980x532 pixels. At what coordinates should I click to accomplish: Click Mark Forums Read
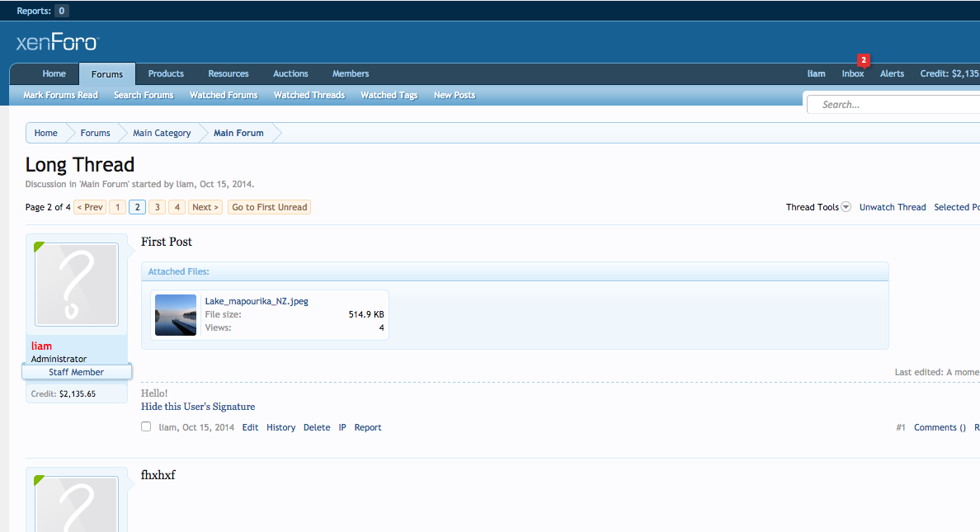click(59, 95)
